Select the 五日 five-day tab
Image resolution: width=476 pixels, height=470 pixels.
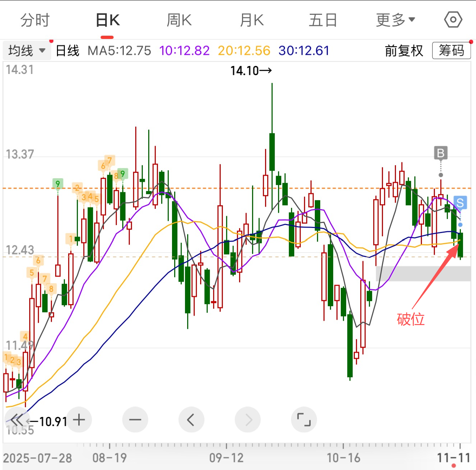(x=323, y=20)
